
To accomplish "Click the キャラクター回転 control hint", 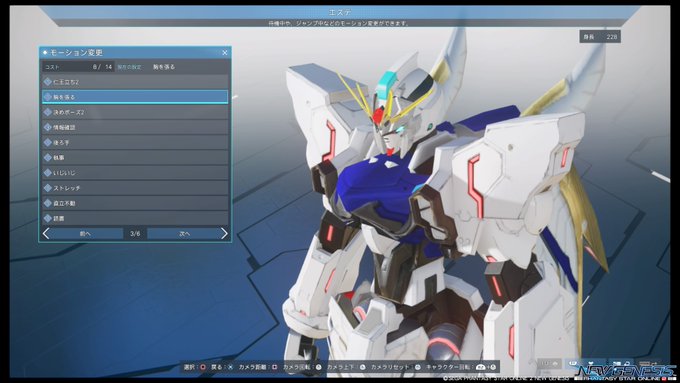I will 461,367.
